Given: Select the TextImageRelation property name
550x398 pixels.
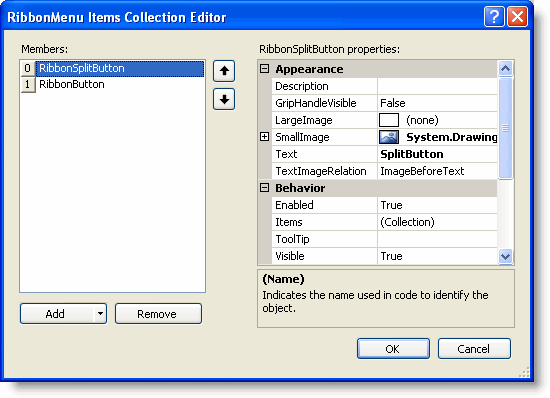Looking at the screenshot, I should pos(321,171).
